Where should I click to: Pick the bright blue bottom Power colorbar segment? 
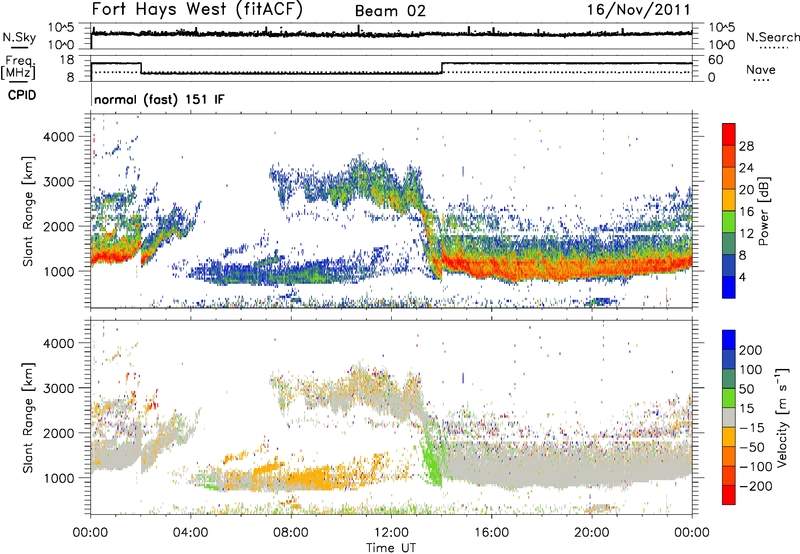pos(729,287)
